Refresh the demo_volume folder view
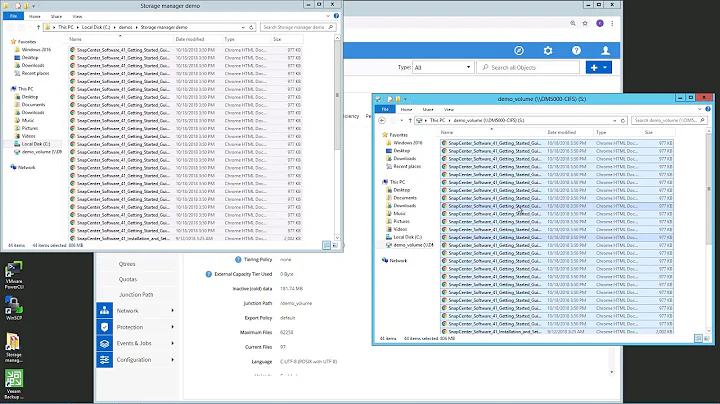Image resolution: width=720 pixels, height=404 pixels. coord(623,121)
